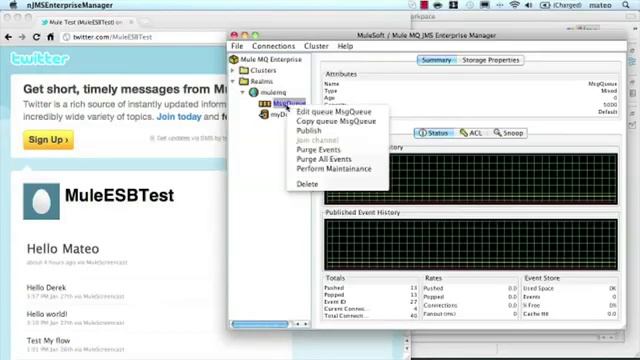Click the MuleESBTest profile name
Viewport: 640px width, 360px height.
(x=119, y=196)
